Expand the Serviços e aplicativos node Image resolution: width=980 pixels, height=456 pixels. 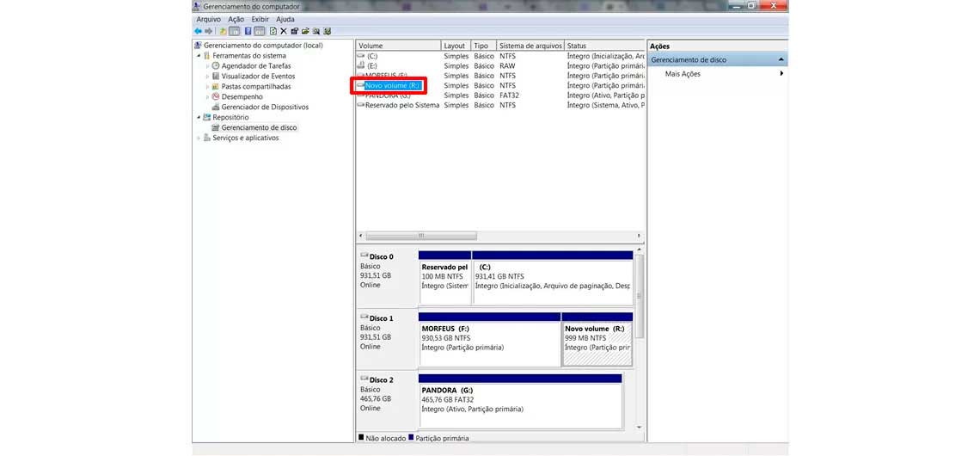[199, 138]
